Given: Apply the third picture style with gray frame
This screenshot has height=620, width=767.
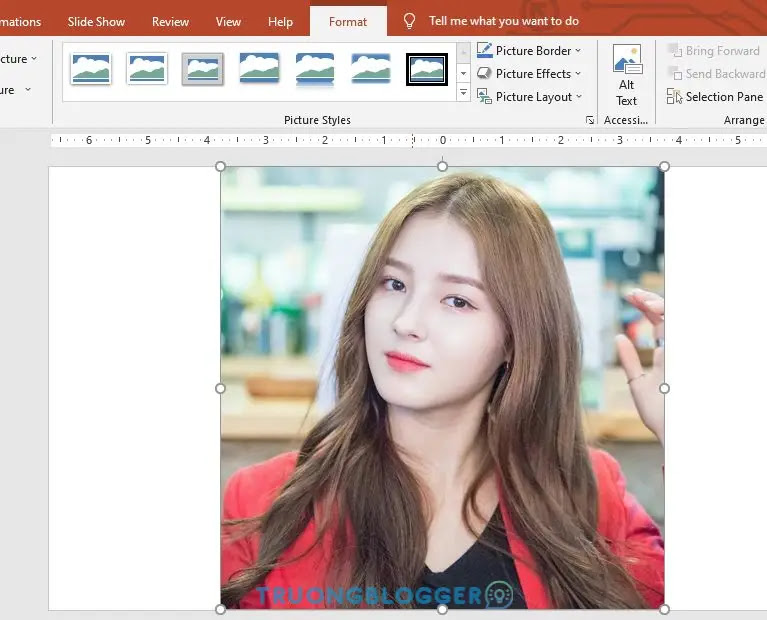Looking at the screenshot, I should pos(203,69).
